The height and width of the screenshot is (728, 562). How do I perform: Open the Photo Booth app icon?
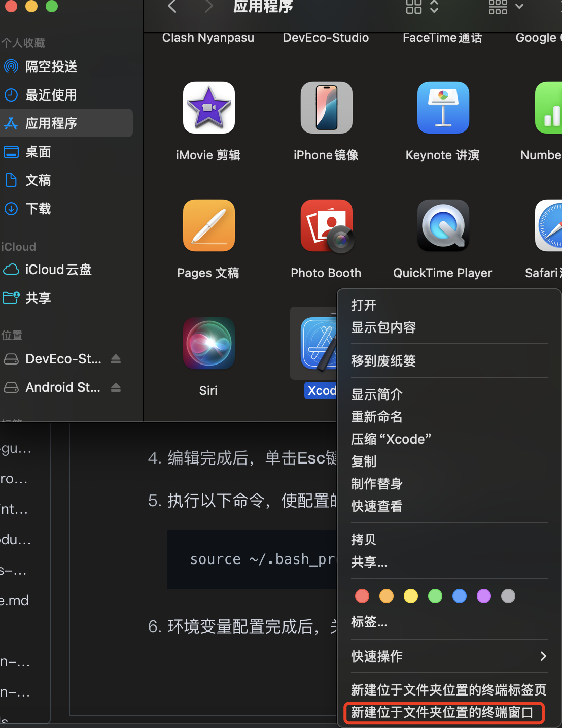coord(326,225)
